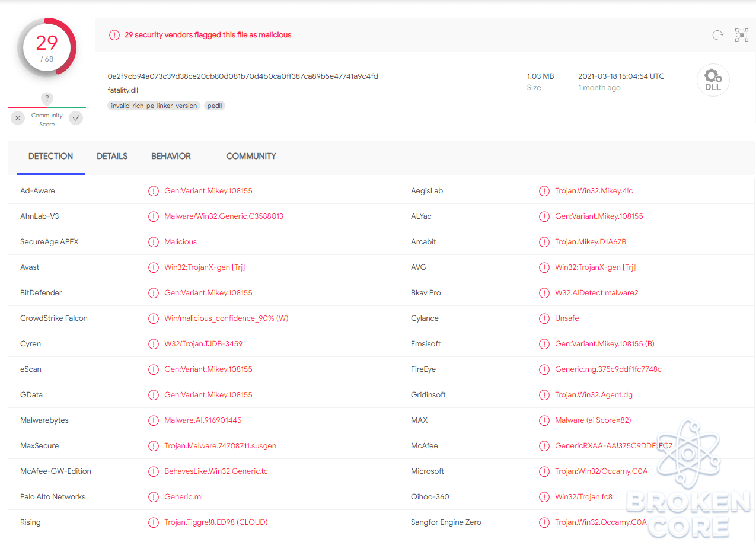This screenshot has width=756, height=542.
Task: Click the community score question mark
Action: point(47,98)
